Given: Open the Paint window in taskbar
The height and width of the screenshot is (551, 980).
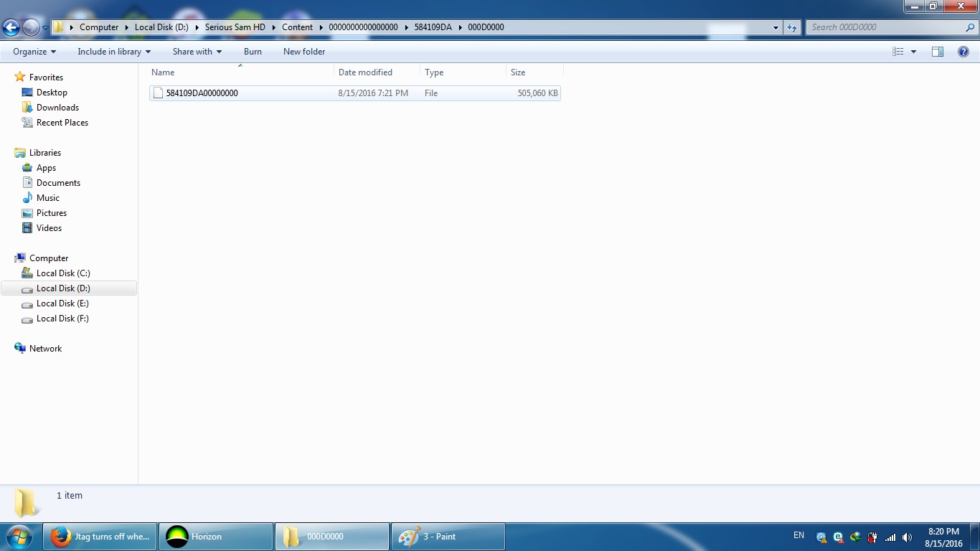Looking at the screenshot, I should [448, 537].
